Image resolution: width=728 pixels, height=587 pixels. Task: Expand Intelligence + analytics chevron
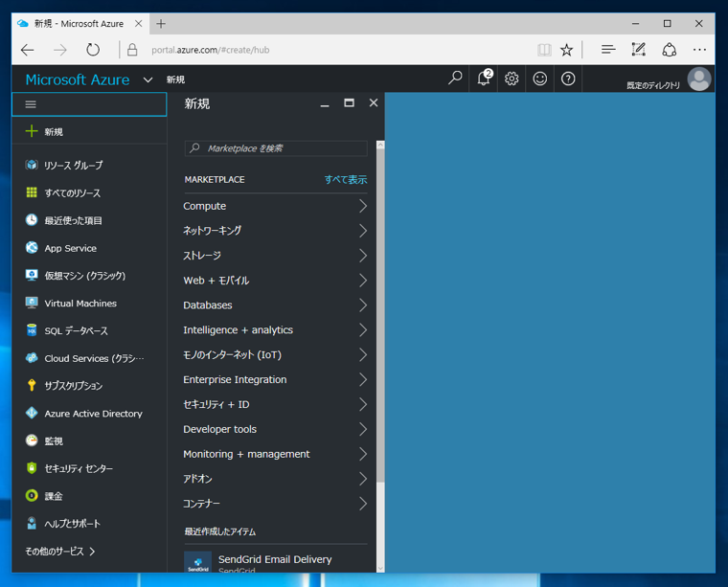coord(363,330)
